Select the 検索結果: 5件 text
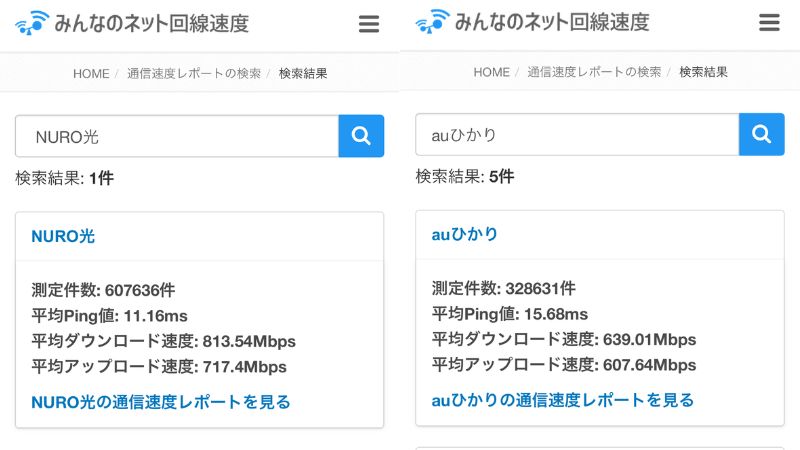 coord(465,177)
